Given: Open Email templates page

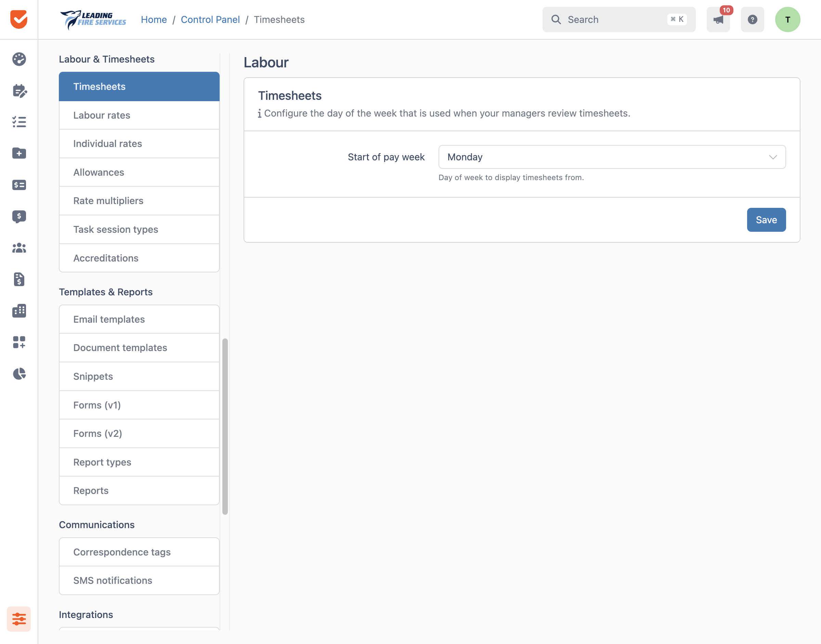Looking at the screenshot, I should (139, 319).
